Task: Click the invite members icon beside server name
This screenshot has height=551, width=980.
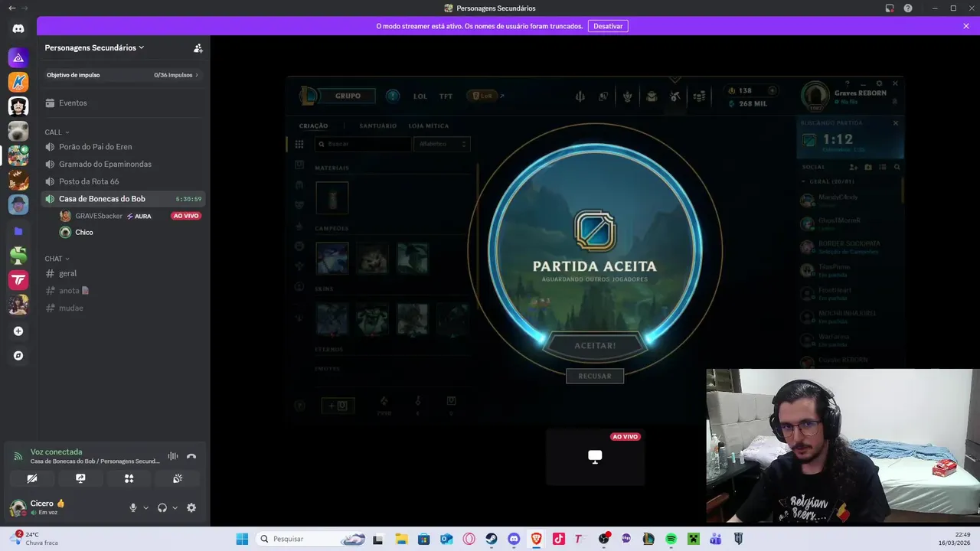Action: [x=198, y=47]
